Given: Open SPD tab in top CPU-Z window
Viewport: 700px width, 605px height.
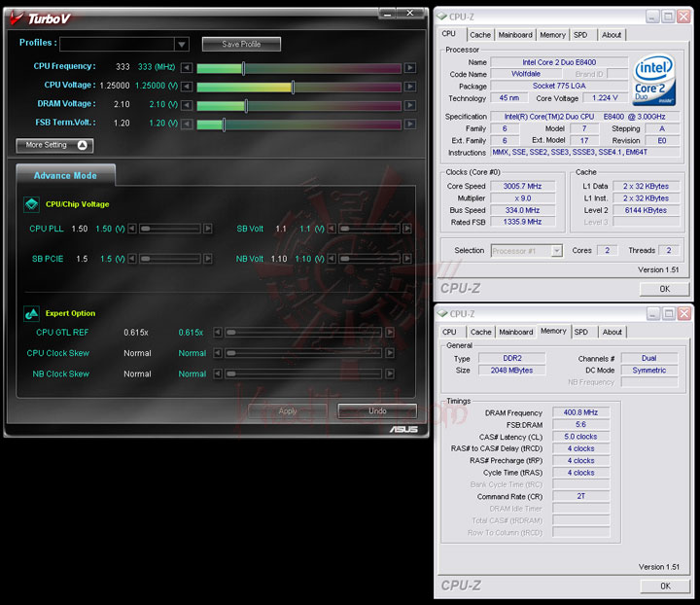Looking at the screenshot, I should tap(580, 35).
